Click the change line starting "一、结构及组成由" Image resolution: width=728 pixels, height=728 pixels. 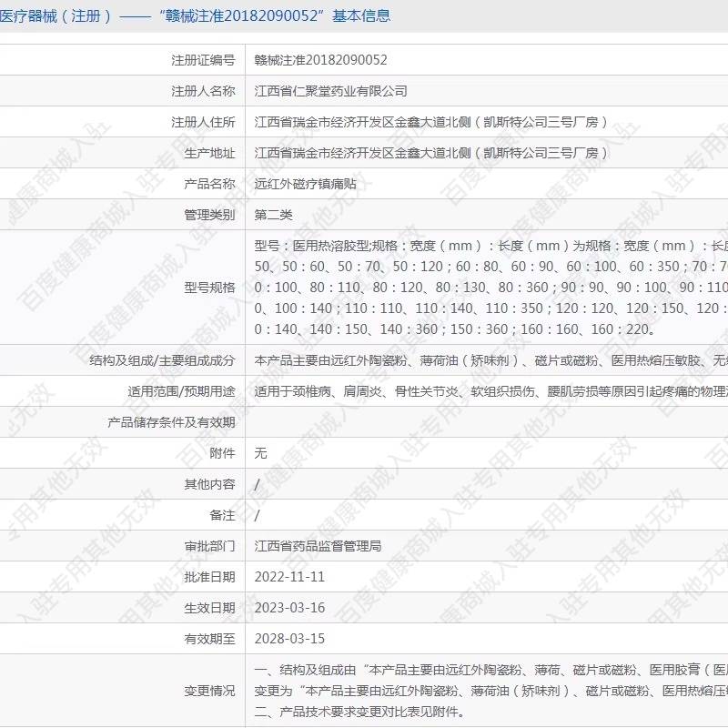(x=491, y=670)
